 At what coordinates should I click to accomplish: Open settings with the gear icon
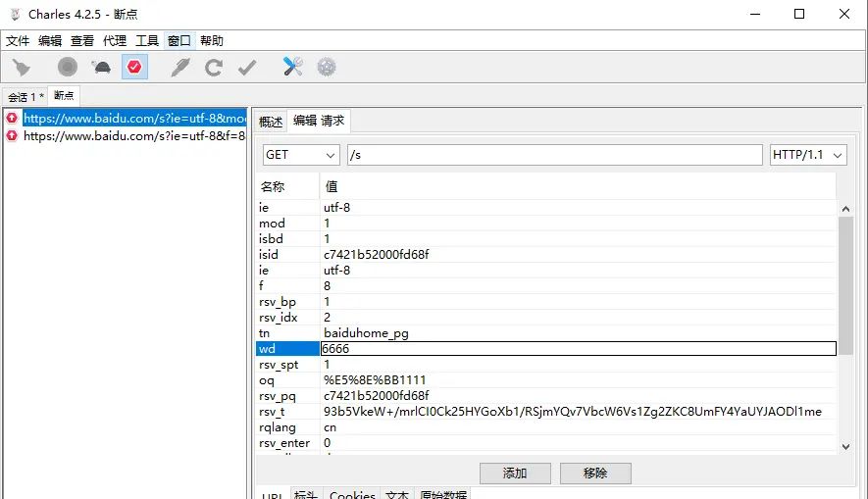[x=327, y=67]
